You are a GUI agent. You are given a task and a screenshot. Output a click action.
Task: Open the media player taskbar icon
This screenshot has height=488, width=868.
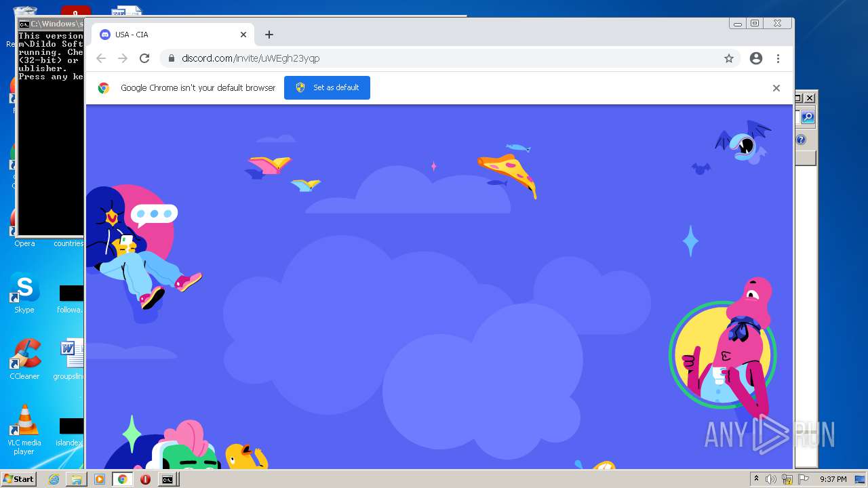click(100, 479)
